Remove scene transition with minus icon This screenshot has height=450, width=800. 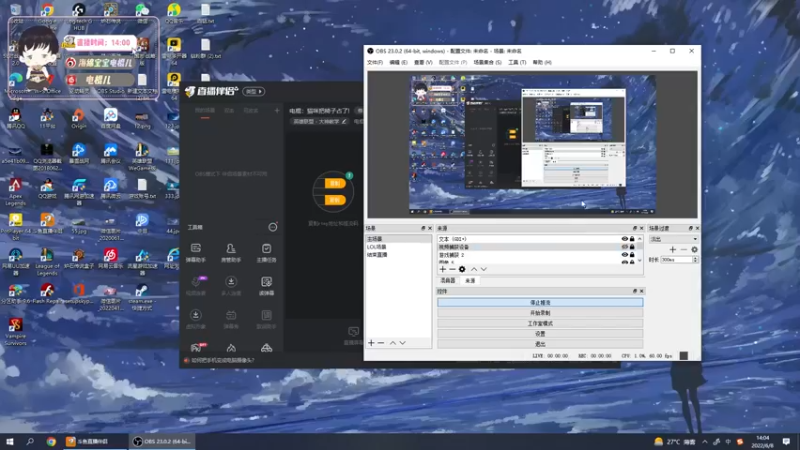684,249
